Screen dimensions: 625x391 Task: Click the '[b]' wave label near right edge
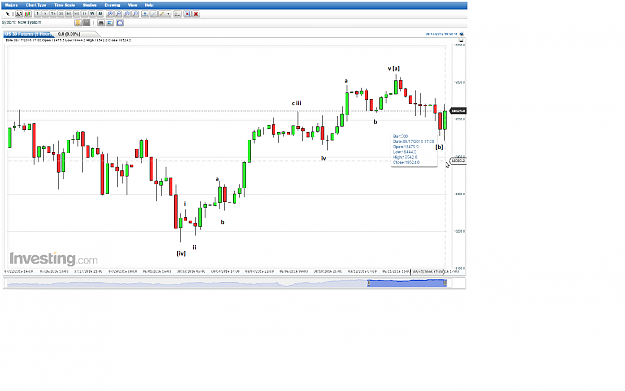439,147
